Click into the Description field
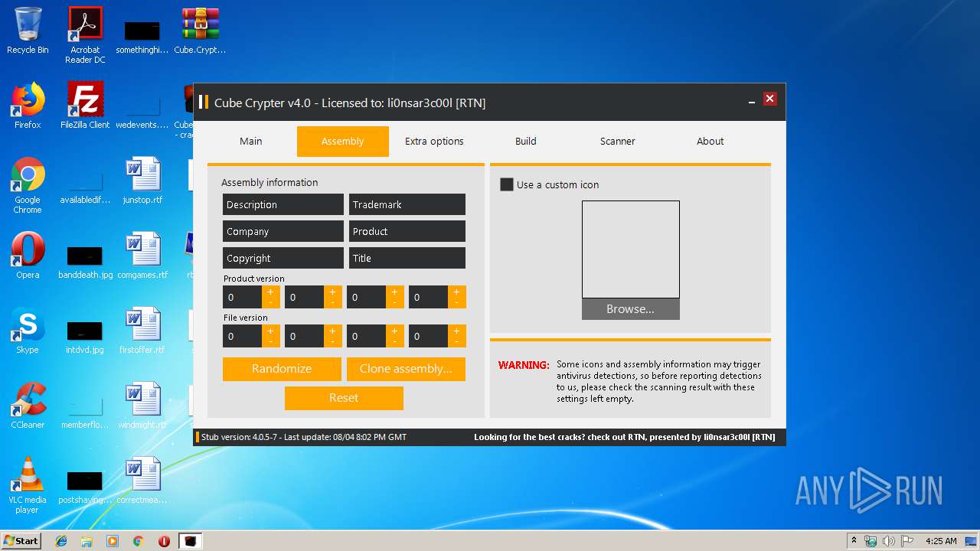 click(283, 204)
